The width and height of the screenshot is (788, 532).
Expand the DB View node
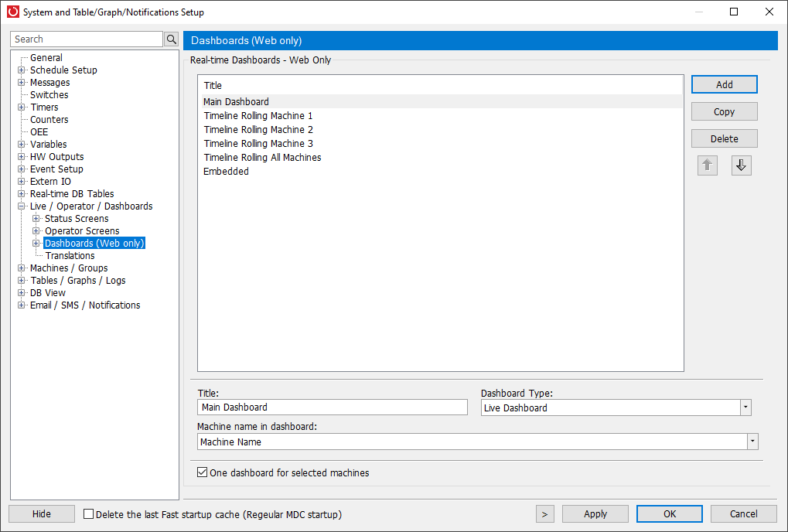tap(21, 293)
